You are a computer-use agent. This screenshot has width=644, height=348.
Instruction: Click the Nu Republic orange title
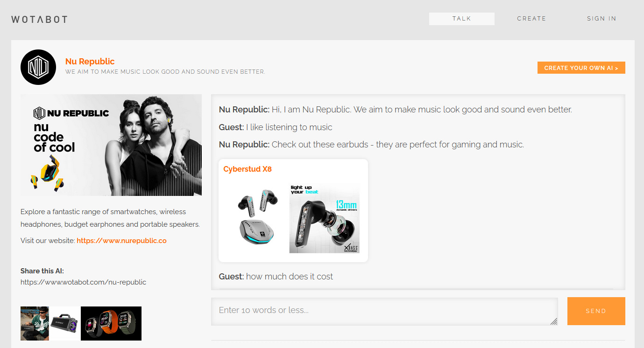[x=90, y=62]
